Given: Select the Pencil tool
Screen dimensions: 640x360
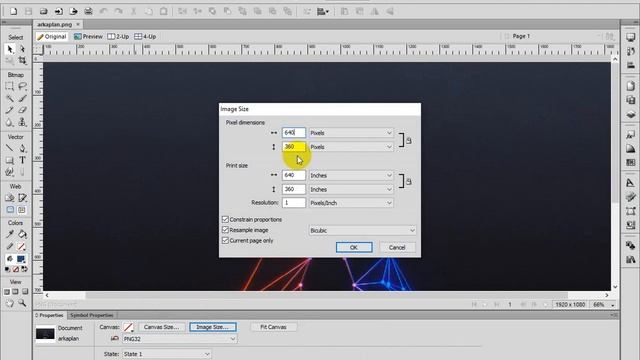Looking at the screenshot, I should [x=10, y=110].
